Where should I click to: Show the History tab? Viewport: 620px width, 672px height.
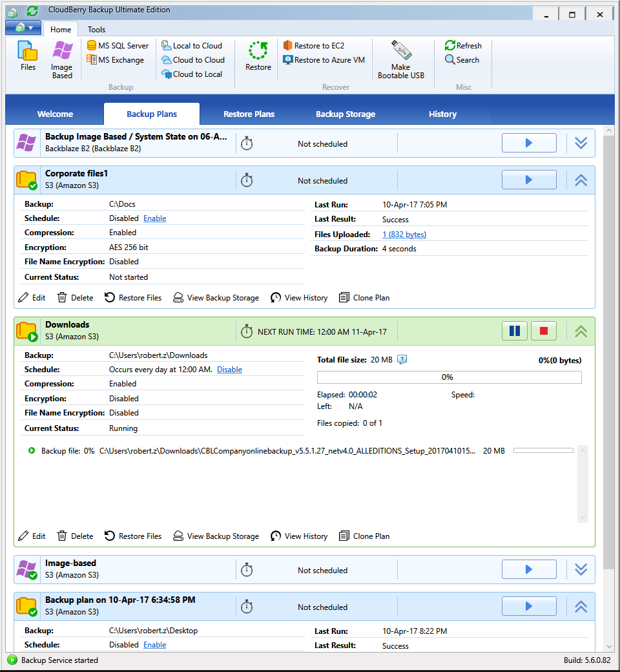click(x=442, y=114)
